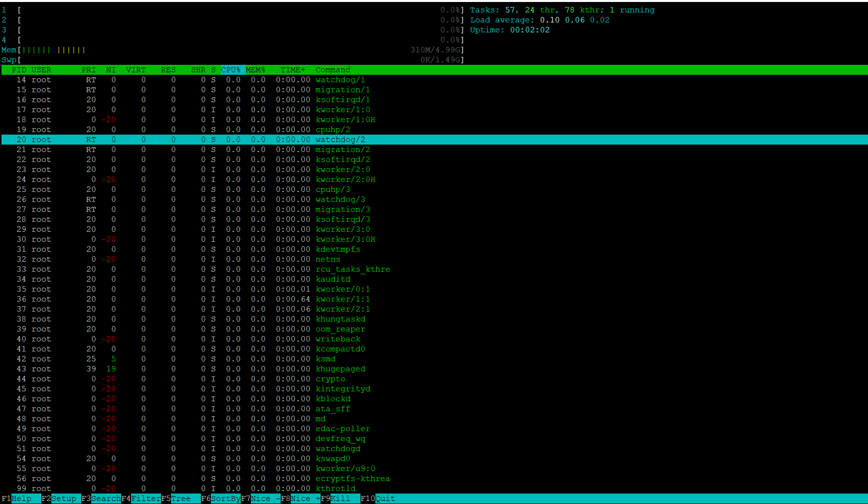Click highlighted watchdog/2 process row
The height and width of the screenshot is (504, 868).
point(434,140)
